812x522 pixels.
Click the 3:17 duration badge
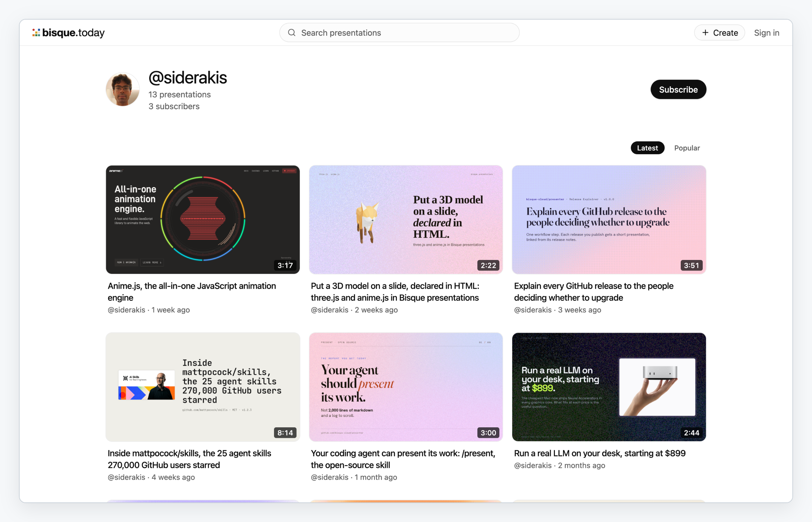coord(285,265)
